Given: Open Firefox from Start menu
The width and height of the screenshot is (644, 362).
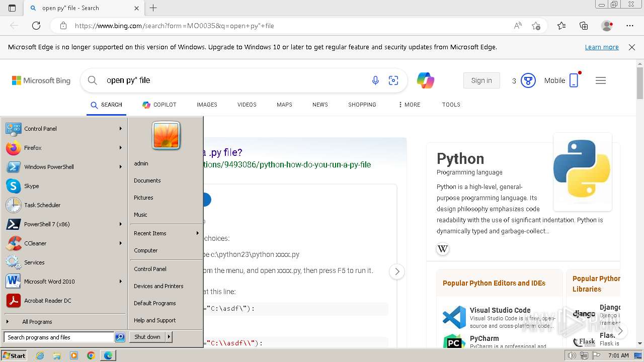Looking at the screenshot, I should click(x=64, y=148).
